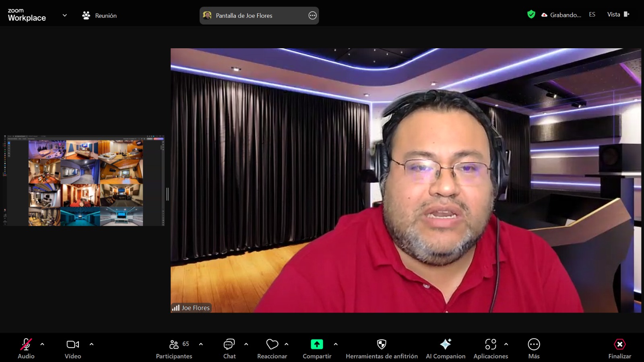Open Vista layout options
The height and width of the screenshot is (362, 644).
point(617,14)
